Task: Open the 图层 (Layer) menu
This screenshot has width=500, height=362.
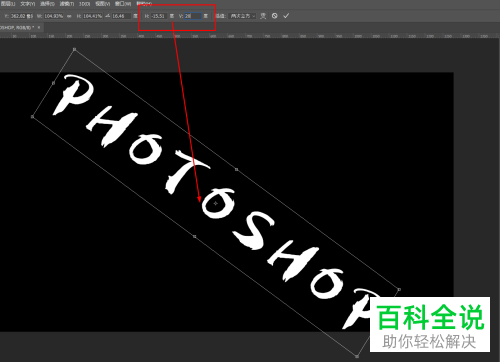Action: coord(8,4)
